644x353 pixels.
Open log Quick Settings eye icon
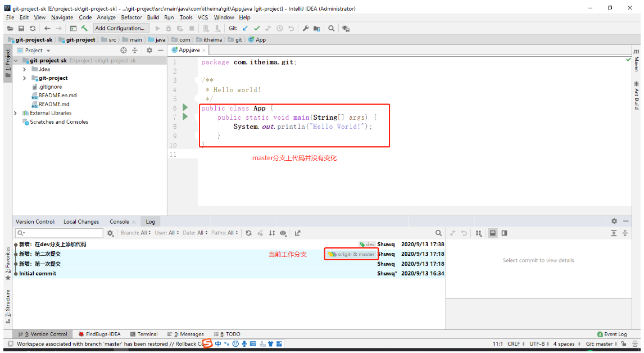283,233
